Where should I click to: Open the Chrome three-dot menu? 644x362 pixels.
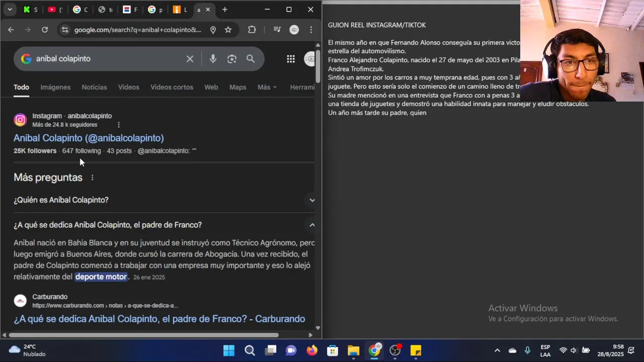tap(311, 30)
